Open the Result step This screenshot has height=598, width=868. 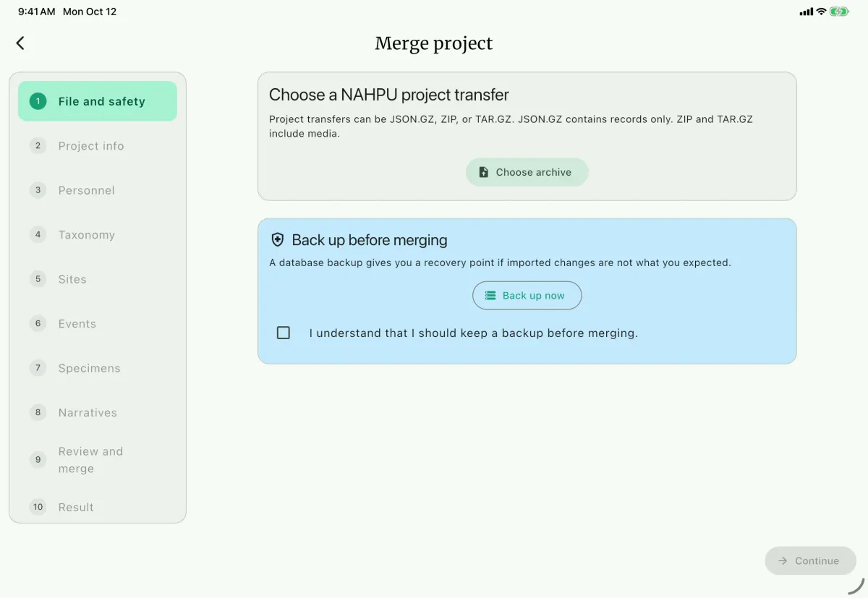pyautogui.click(x=98, y=507)
